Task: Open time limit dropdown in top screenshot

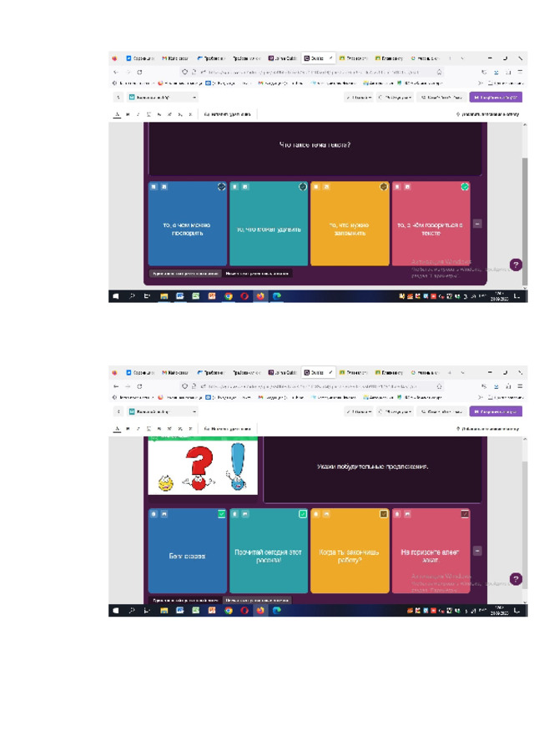Action: click(395, 98)
